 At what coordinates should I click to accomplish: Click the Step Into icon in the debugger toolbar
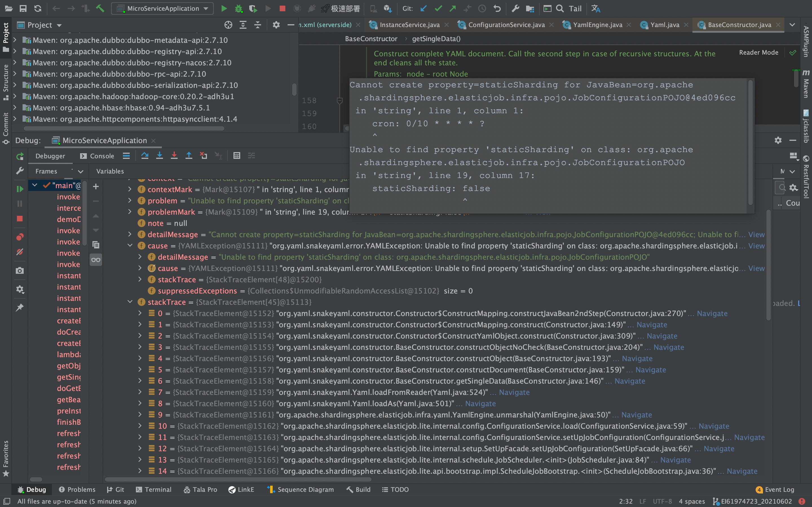pyautogui.click(x=160, y=155)
